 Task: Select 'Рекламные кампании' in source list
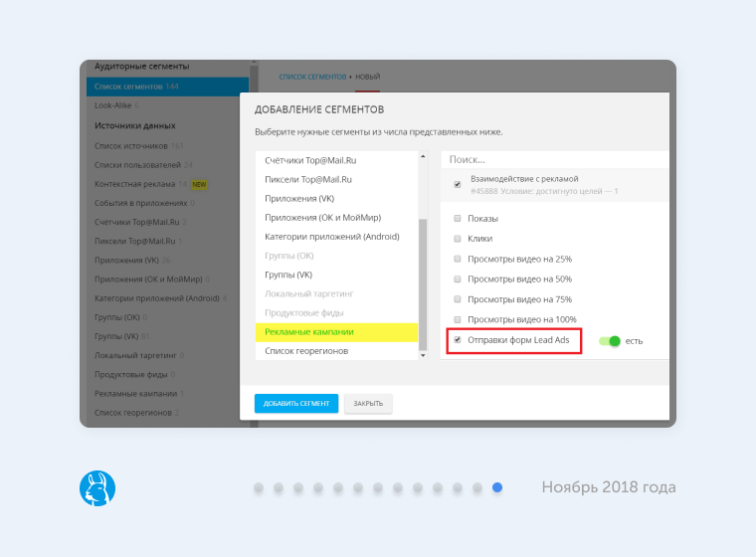309,331
